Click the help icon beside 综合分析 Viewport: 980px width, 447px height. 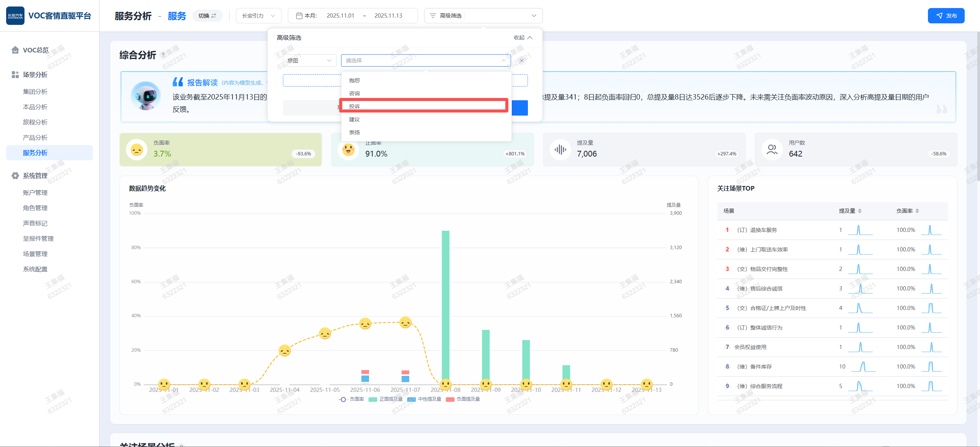[x=163, y=55]
